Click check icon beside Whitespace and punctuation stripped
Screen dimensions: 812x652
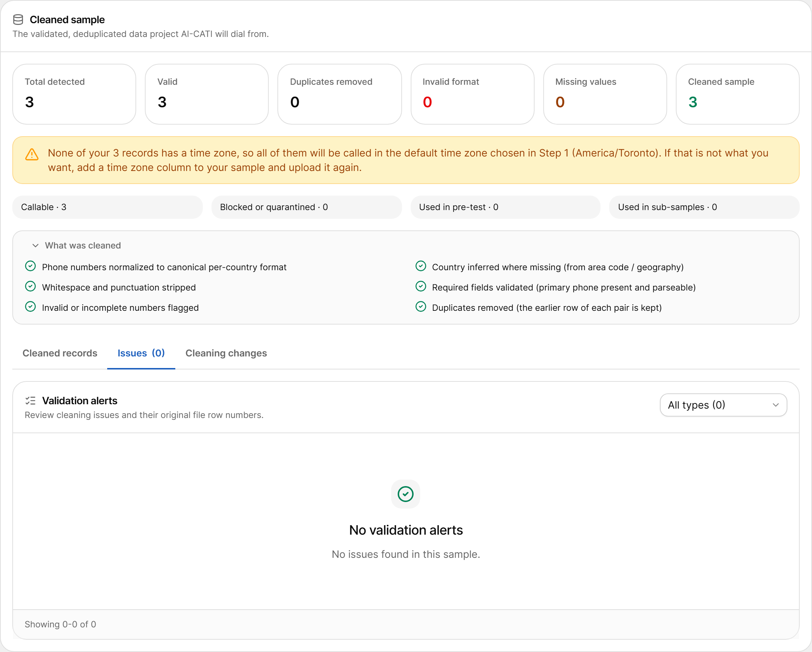click(x=30, y=287)
